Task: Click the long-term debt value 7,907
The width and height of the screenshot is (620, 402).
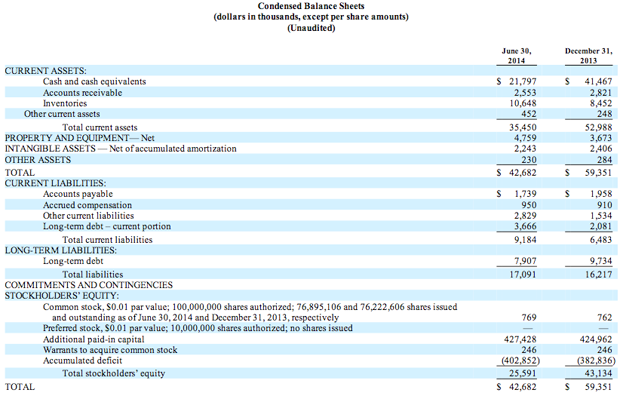Action: click(x=525, y=261)
